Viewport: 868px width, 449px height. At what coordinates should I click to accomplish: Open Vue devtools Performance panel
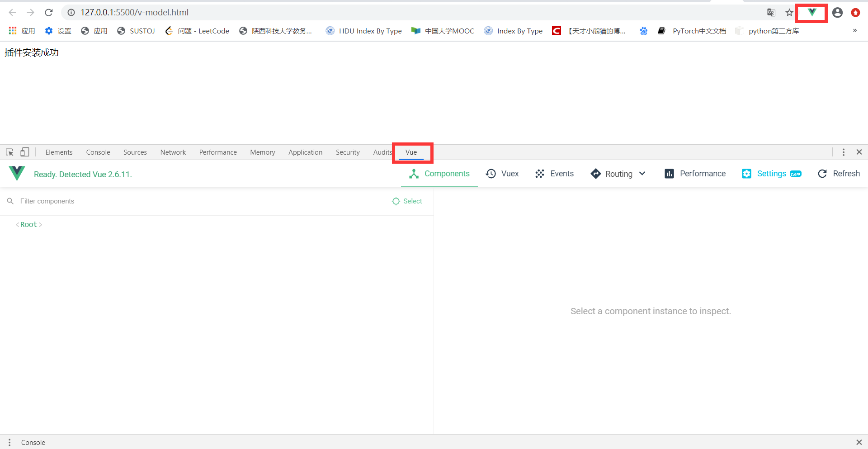click(x=695, y=174)
